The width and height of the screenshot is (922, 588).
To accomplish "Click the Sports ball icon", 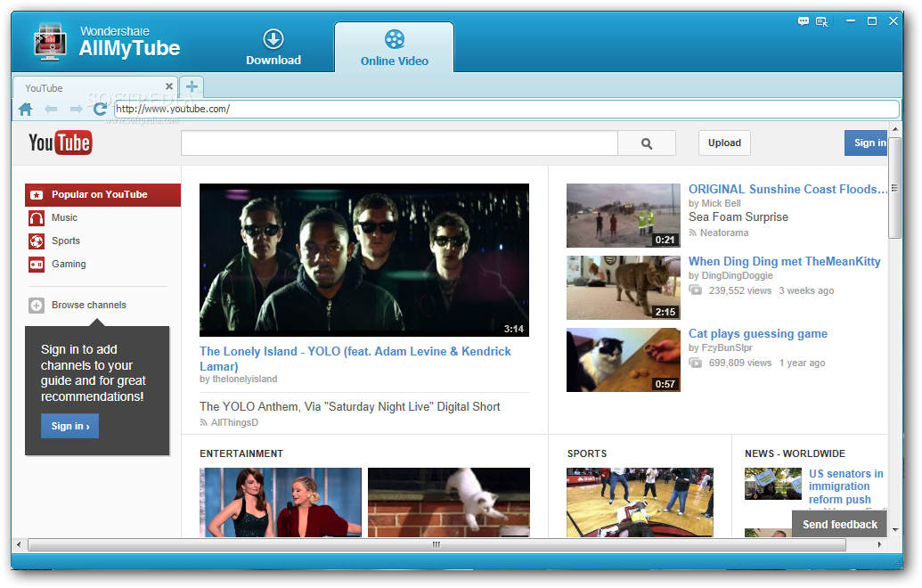I will click(x=37, y=241).
